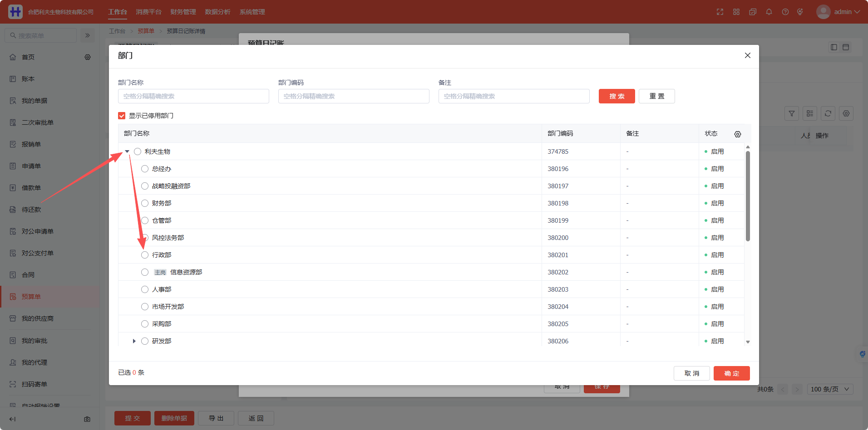The width and height of the screenshot is (868, 430).
Task: Click the 确定 button in the dialog
Action: (732, 373)
